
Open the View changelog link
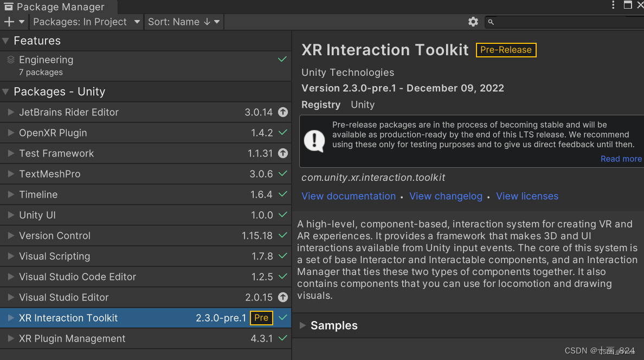446,196
